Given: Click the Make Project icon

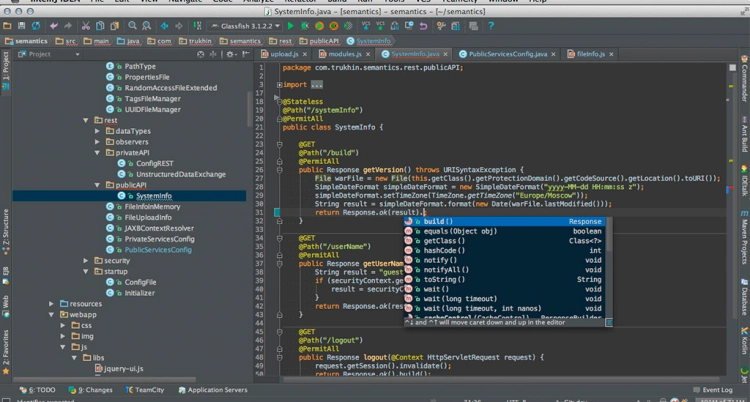Looking at the screenshot, I should click(197, 26).
